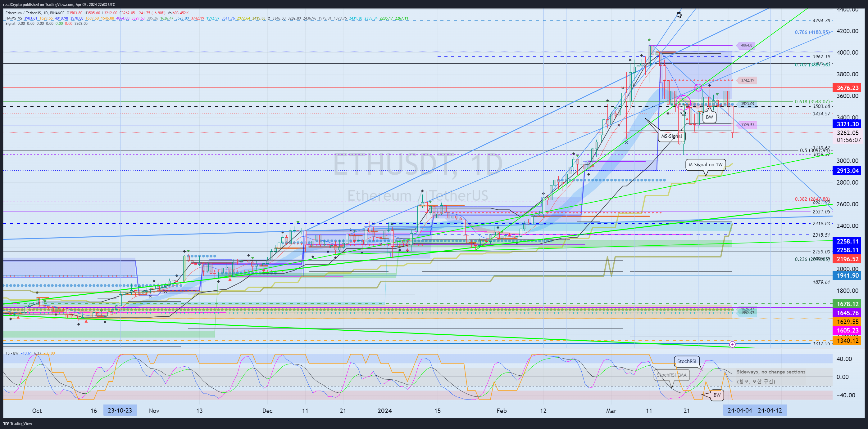The image size is (868, 429).
Task: Click the 0.786 (4188.95) Fibonacci label
Action: coord(812,32)
